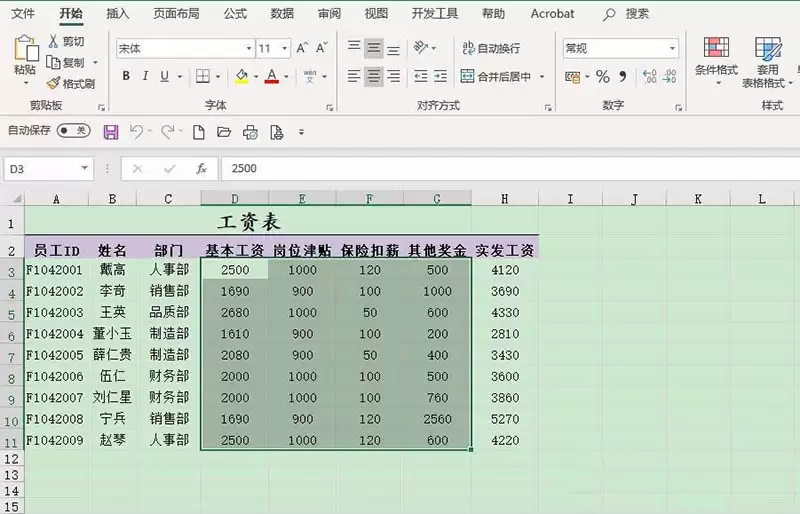
Task: Click the Insert Function fx icon
Action: coord(201,168)
